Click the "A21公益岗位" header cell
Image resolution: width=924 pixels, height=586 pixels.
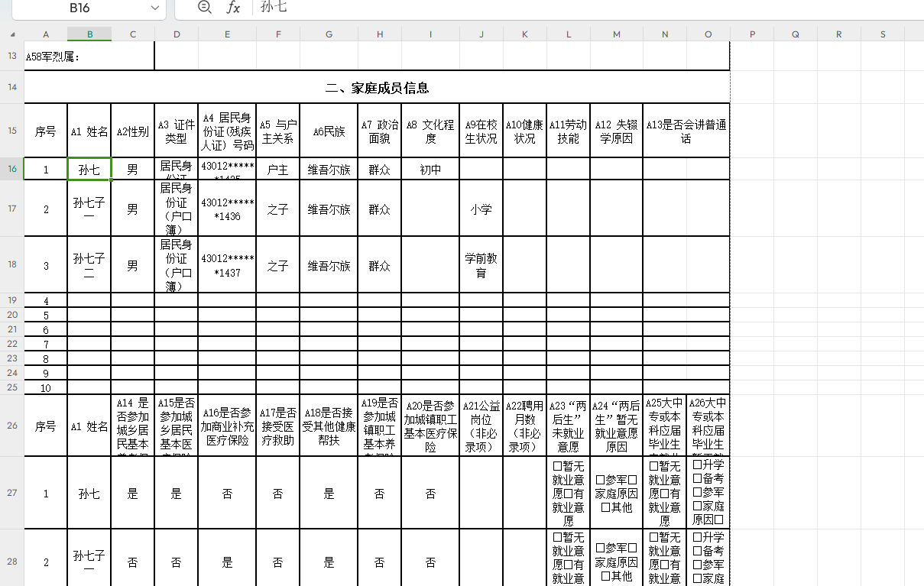[x=481, y=426]
